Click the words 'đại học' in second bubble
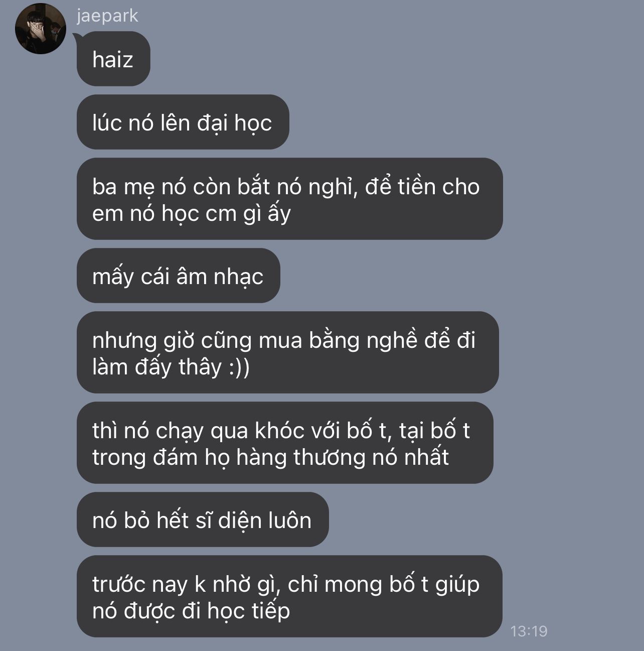Screen dimensions: 644x651 point(234,123)
